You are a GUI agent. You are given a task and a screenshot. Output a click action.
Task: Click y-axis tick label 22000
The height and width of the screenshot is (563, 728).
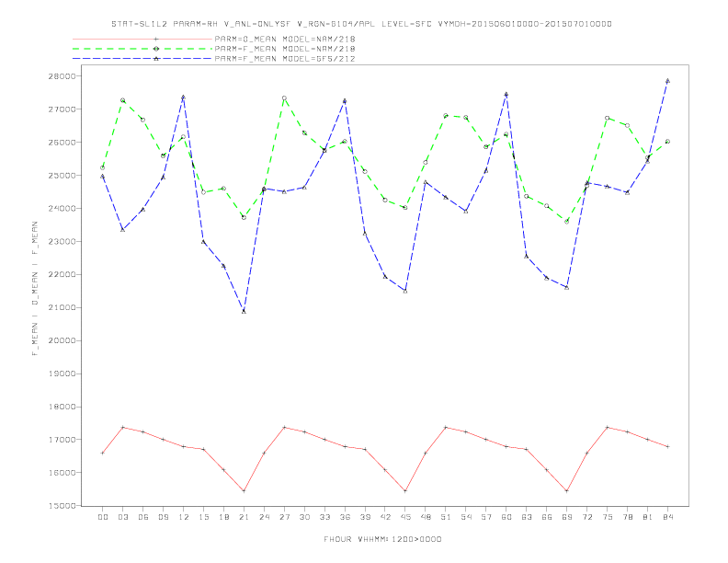[63, 274]
